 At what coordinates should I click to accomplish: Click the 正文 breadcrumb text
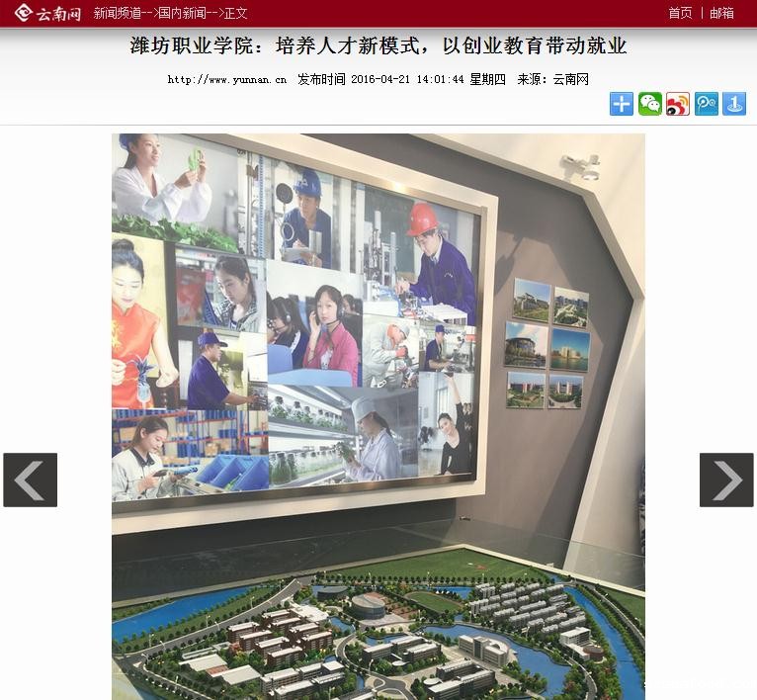coord(235,13)
